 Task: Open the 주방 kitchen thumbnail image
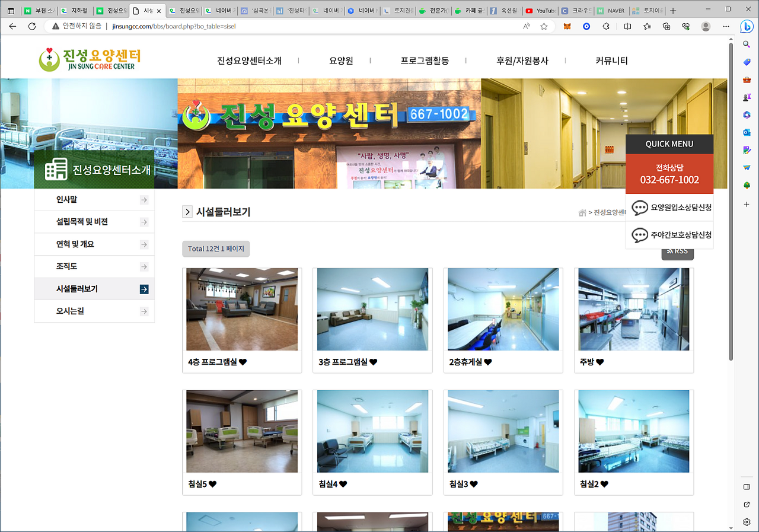pyautogui.click(x=634, y=309)
